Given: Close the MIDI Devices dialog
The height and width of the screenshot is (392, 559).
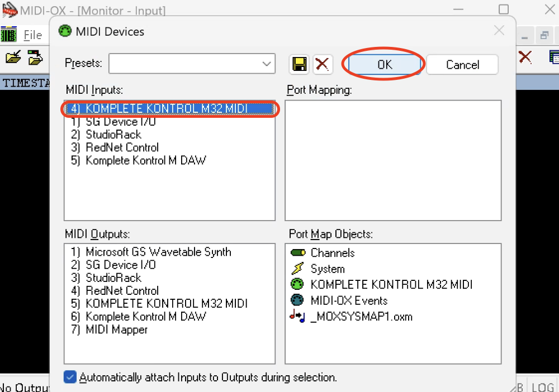Looking at the screenshot, I should click(499, 31).
